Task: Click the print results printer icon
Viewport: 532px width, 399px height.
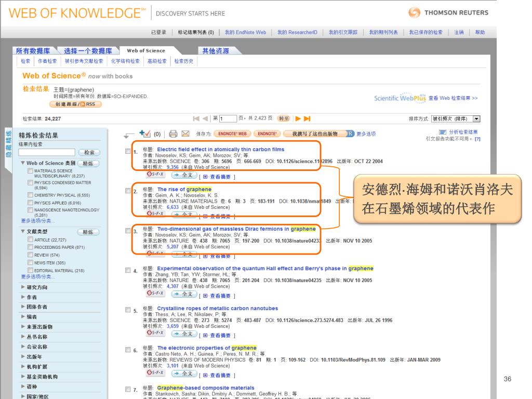Action: pos(173,134)
